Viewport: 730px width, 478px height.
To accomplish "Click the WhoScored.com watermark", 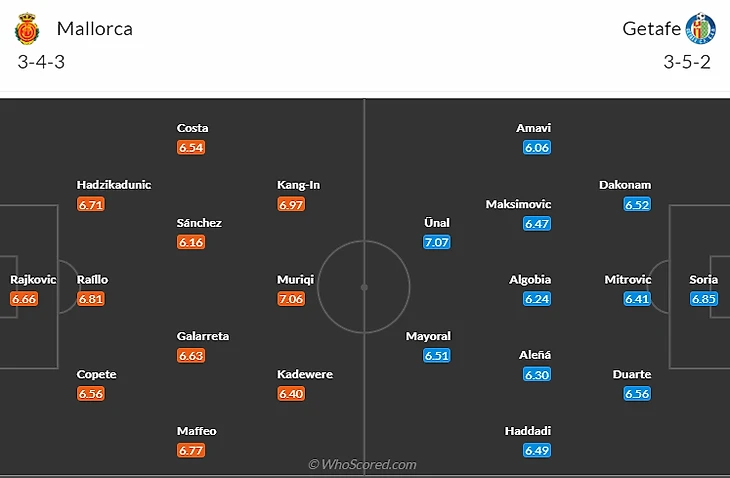I will [362, 465].
